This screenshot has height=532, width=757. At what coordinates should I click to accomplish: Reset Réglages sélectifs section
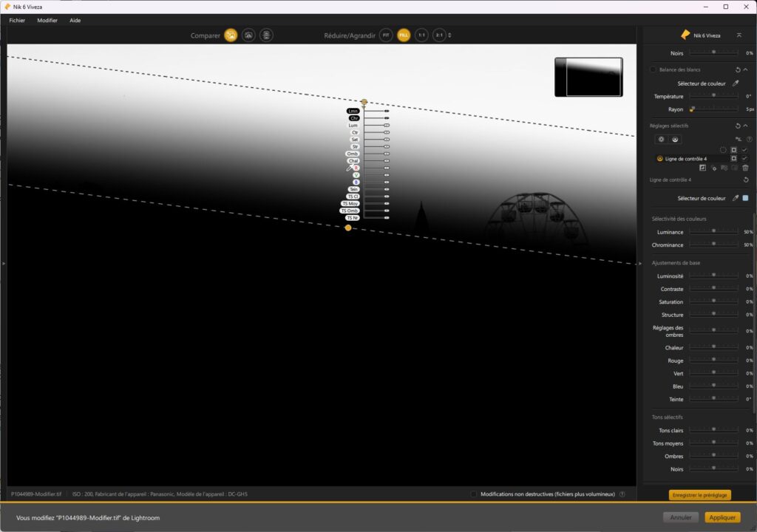pos(738,126)
